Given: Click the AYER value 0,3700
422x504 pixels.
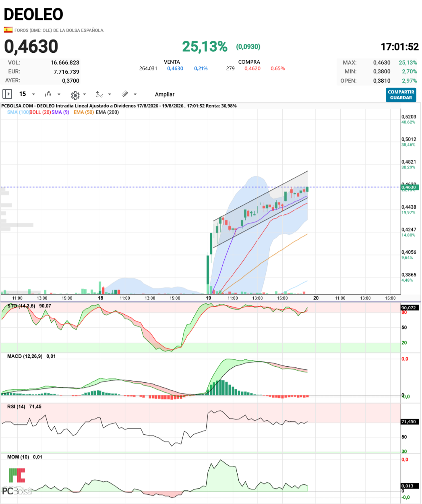Looking at the screenshot, I should click(x=70, y=81).
